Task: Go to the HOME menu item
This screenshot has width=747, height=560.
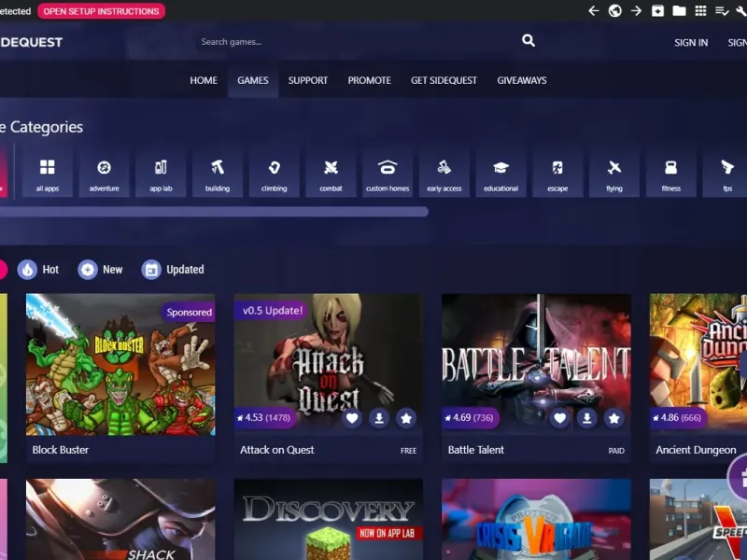Action: 204,80
